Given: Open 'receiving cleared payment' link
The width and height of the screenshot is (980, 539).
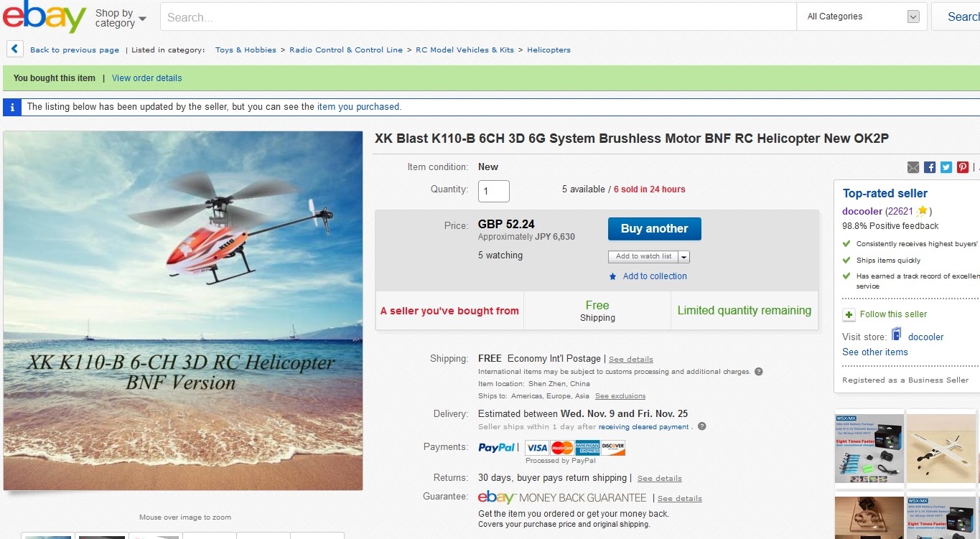Looking at the screenshot, I should (644, 427).
